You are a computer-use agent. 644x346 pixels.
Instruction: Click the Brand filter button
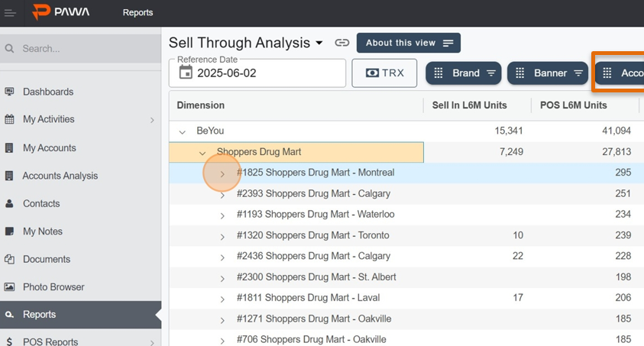[463, 73]
